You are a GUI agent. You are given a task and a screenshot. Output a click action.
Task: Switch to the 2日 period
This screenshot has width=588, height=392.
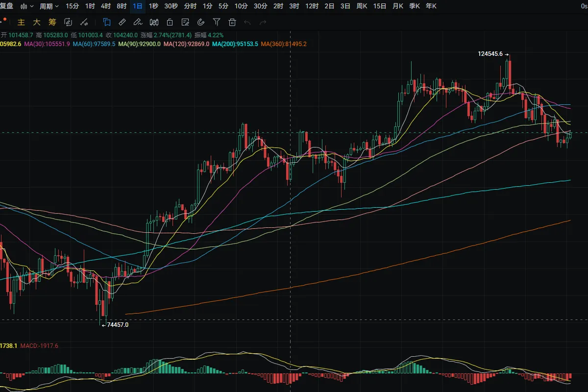pos(329,6)
